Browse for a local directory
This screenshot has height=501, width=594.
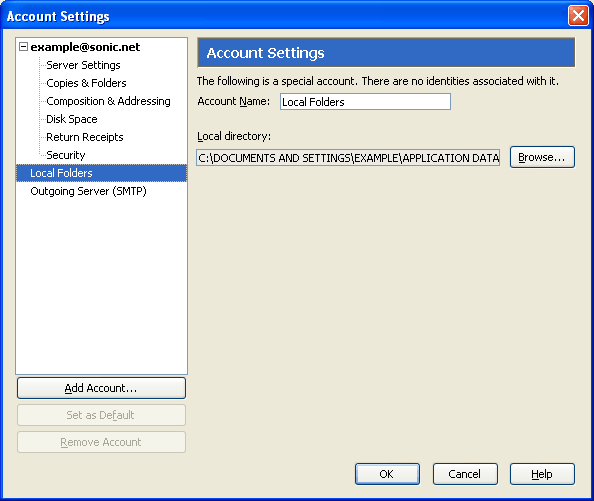542,157
